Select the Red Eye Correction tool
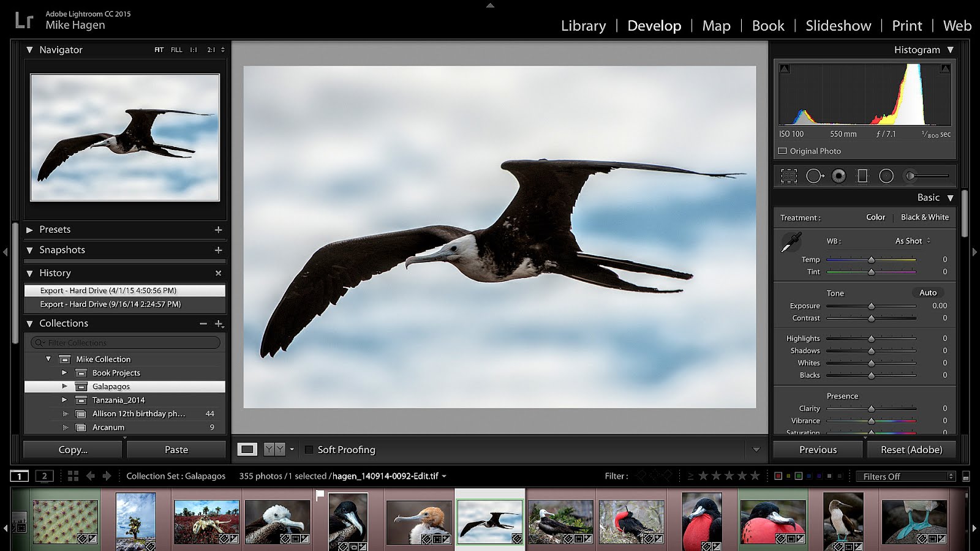Screen dimensions: 980x551 click(x=838, y=176)
